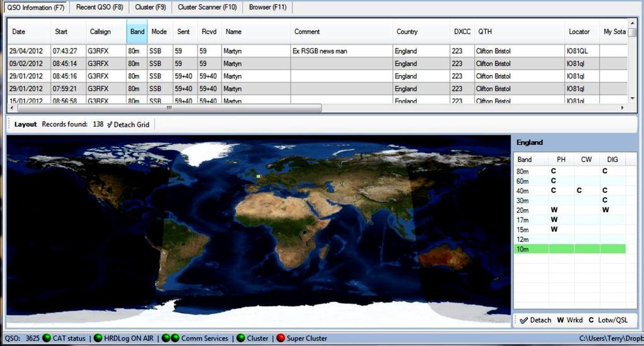The height and width of the screenshot is (346, 644).
Task: Click the QSO: 3625 counter in status bar
Action: [x=22, y=338]
